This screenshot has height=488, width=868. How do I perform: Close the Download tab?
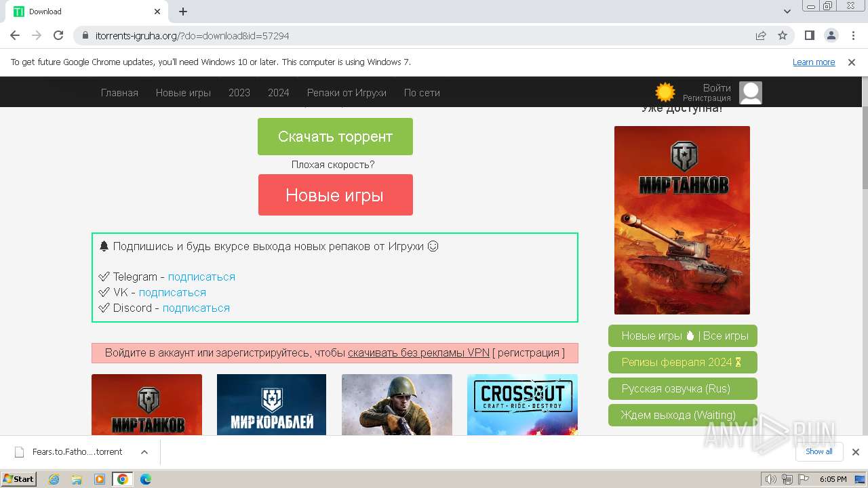(x=157, y=12)
